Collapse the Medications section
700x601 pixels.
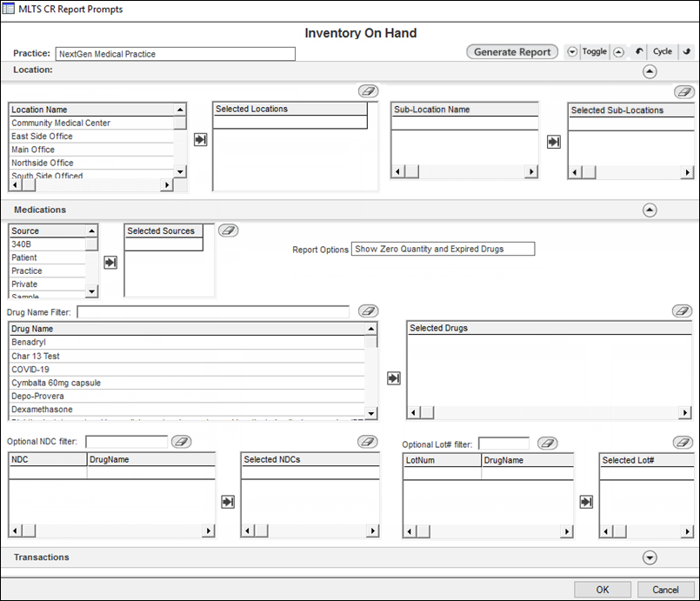(650, 210)
